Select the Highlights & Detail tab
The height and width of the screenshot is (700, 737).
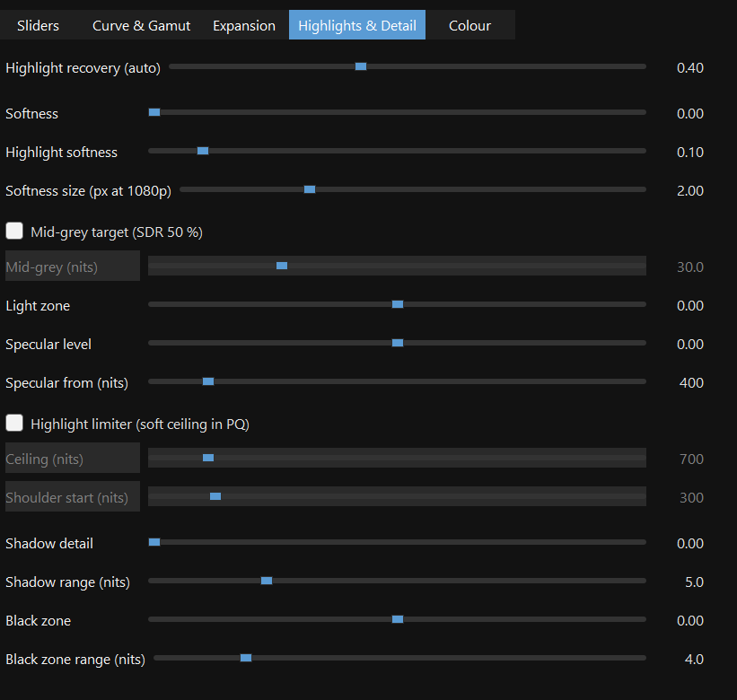pos(357,25)
